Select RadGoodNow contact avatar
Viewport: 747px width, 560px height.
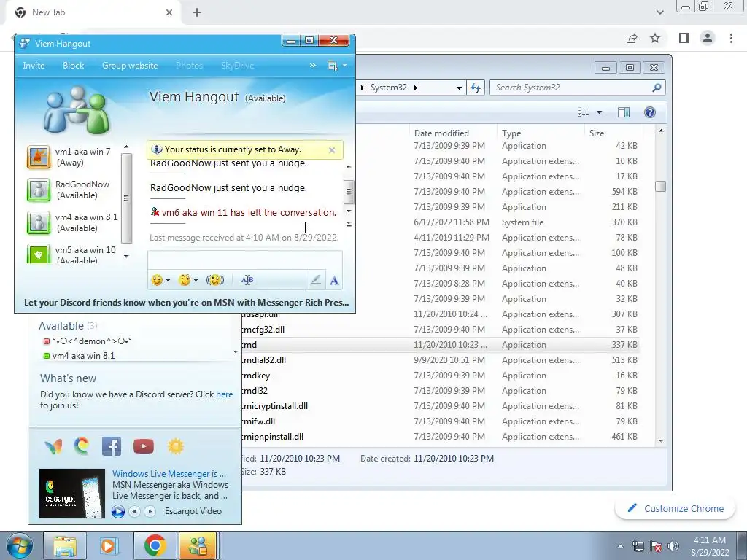[x=39, y=190]
